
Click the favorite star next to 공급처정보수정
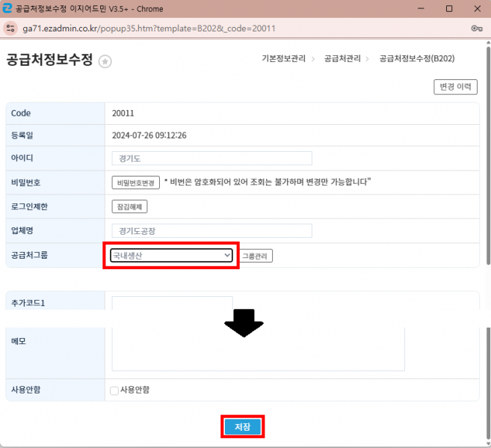pos(105,62)
